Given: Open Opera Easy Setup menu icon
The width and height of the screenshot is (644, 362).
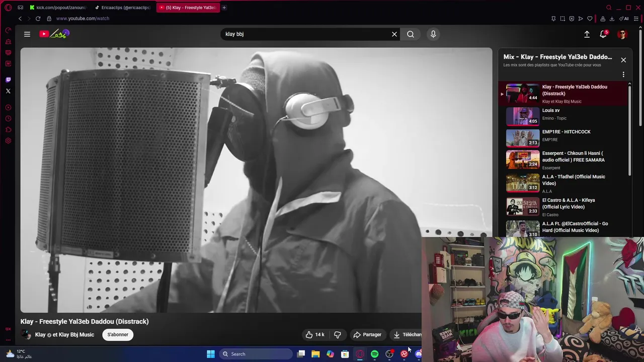Looking at the screenshot, I should pyautogui.click(x=636, y=19).
